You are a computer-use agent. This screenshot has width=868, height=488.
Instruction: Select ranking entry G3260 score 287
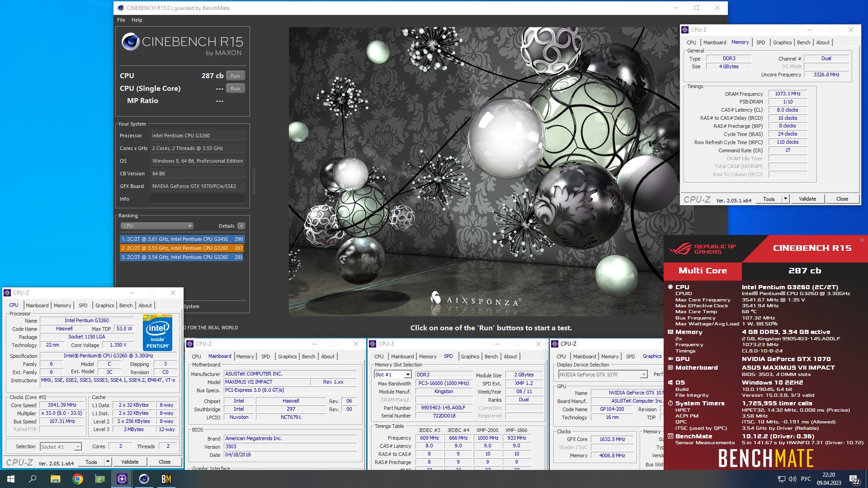182,248
